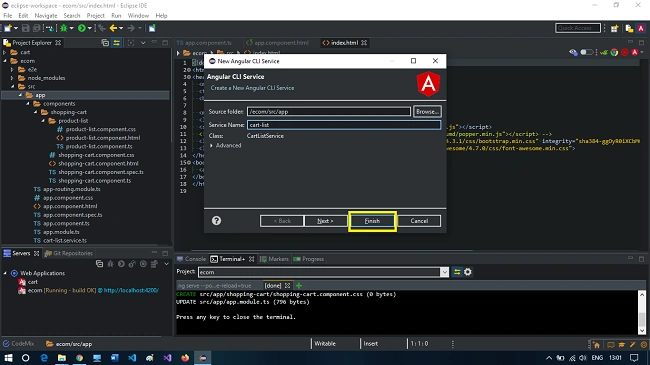Click the Chrome icon in the editor toolbar
The width and height of the screenshot is (650, 365).
pos(614,52)
